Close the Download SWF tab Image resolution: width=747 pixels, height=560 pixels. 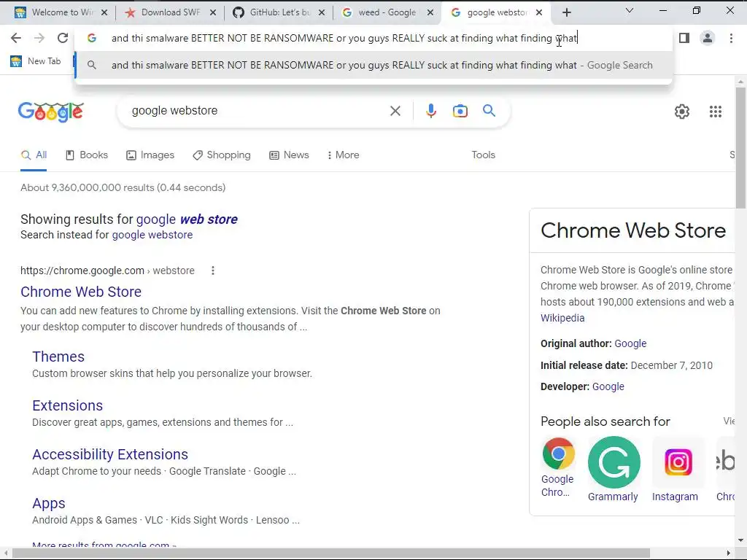click(213, 13)
